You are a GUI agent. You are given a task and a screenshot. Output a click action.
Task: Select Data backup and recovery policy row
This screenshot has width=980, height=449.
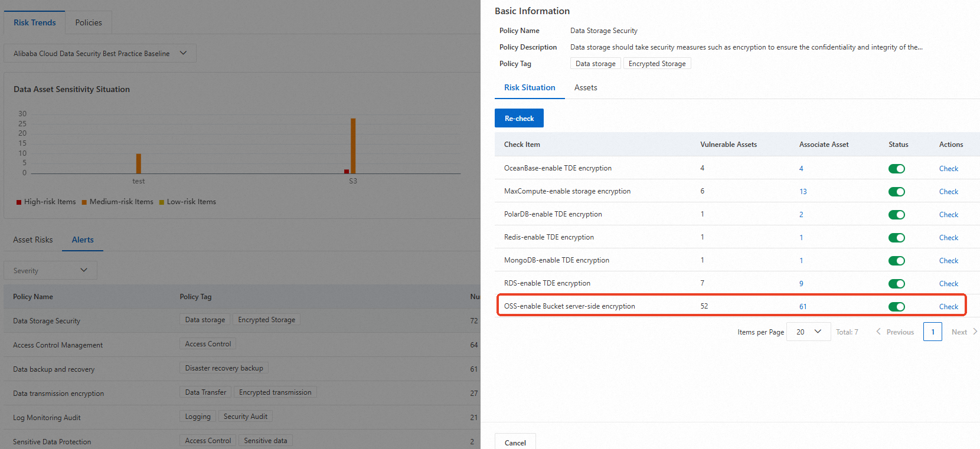(242, 369)
